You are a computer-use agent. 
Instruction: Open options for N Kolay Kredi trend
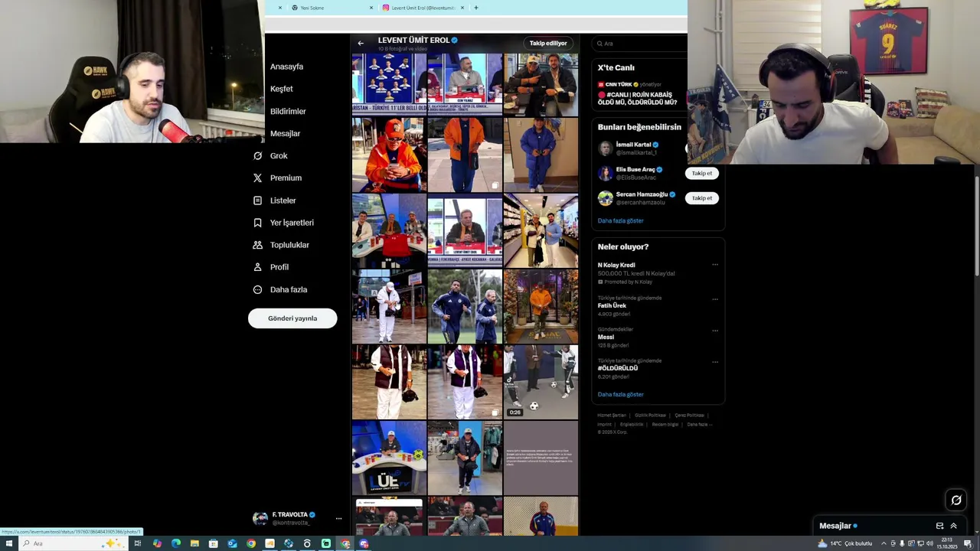[x=715, y=265]
